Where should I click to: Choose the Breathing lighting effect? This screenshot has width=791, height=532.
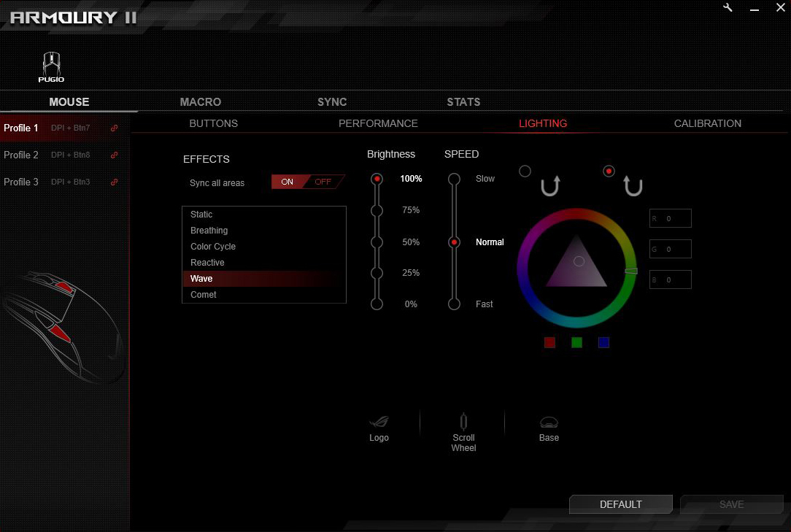[x=264, y=231]
